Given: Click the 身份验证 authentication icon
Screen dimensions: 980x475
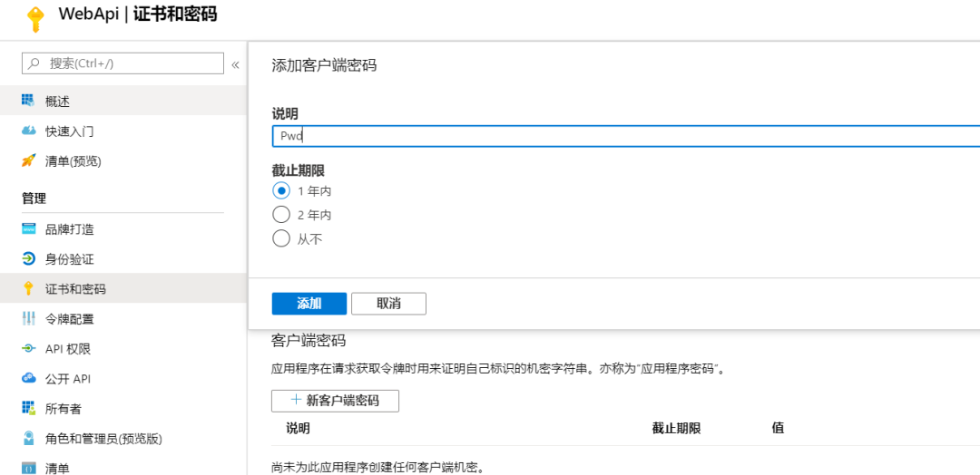Looking at the screenshot, I should click(x=28, y=259).
